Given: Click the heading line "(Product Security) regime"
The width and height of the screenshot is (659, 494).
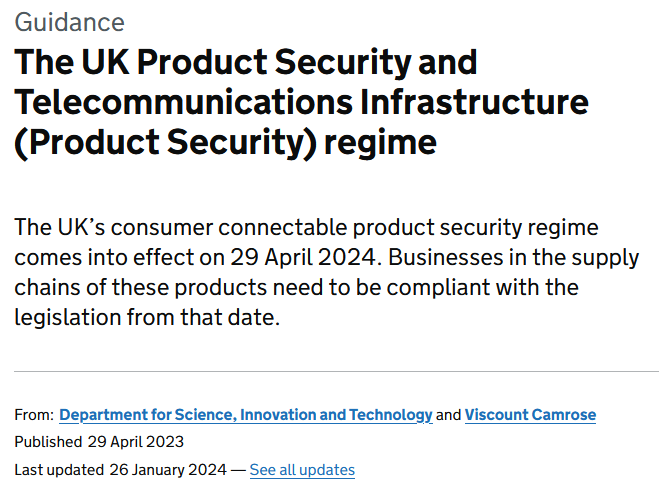Looking at the screenshot, I should click(x=226, y=143).
